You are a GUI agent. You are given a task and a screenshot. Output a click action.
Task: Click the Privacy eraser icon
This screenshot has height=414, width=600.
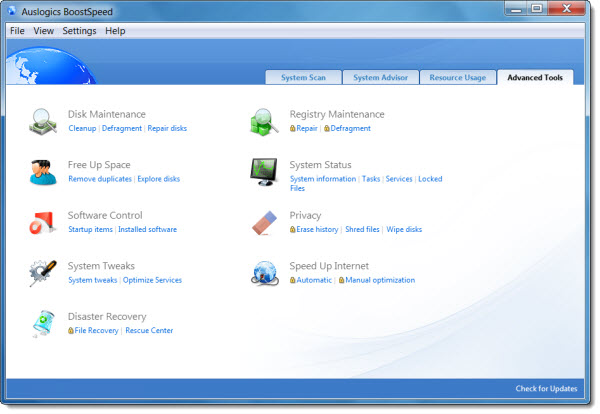tap(264, 223)
